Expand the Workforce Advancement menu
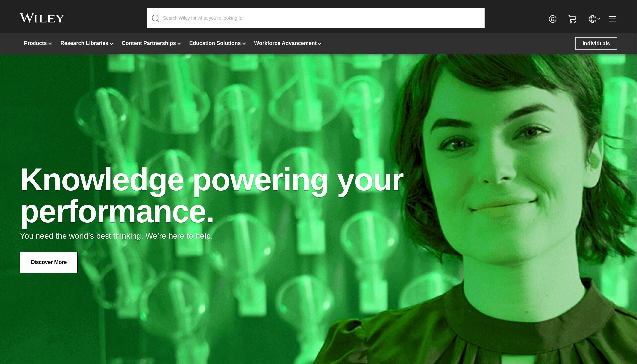This screenshot has width=637, height=364. (x=288, y=43)
